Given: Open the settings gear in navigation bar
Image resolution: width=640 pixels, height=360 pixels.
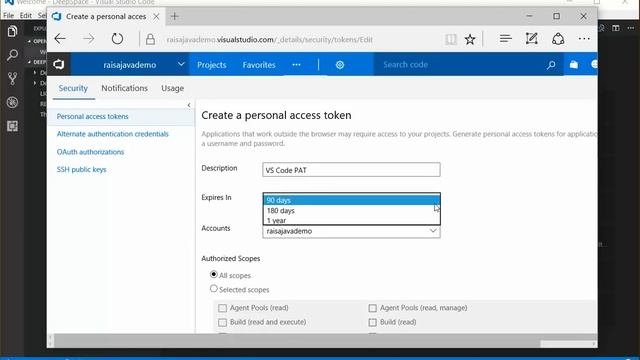Looking at the screenshot, I should tap(340, 64).
